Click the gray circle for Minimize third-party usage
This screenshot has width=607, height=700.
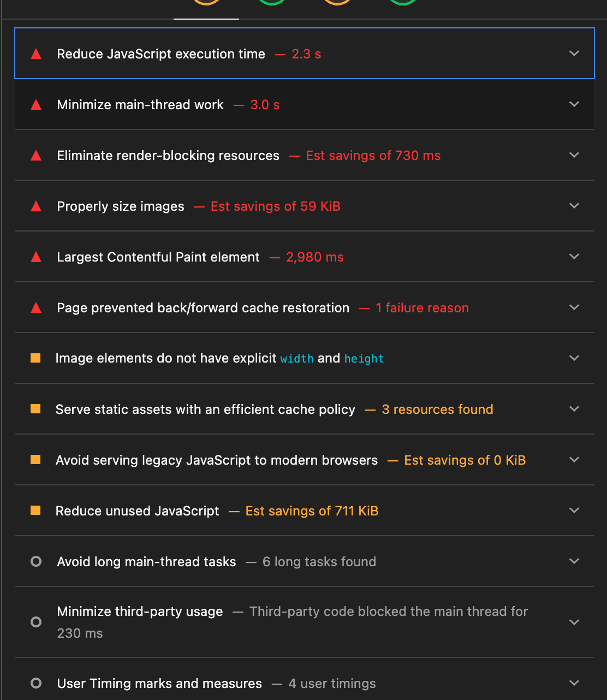point(36,622)
